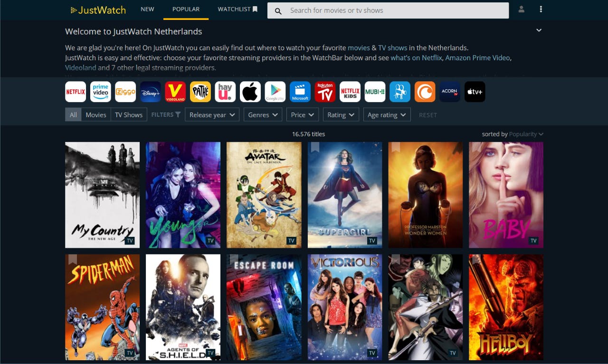Open the Price dropdown
The height and width of the screenshot is (364, 608).
(303, 115)
